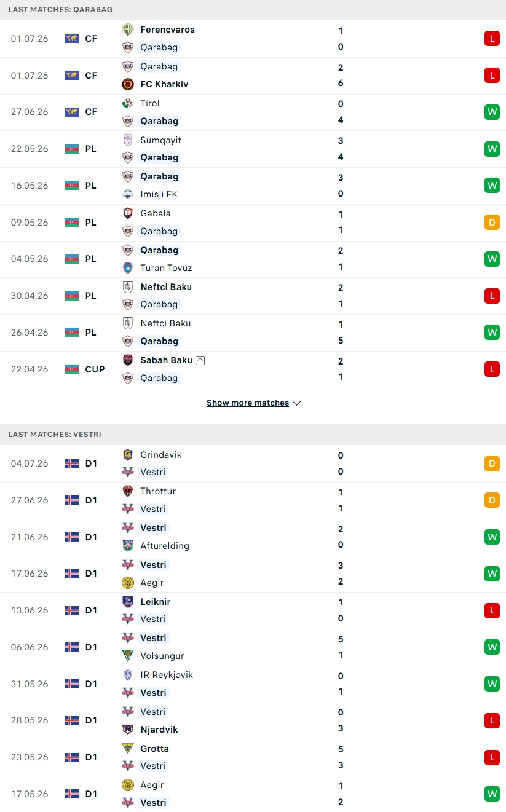Click the Azerbaijan flag on CUP match

pos(72,369)
